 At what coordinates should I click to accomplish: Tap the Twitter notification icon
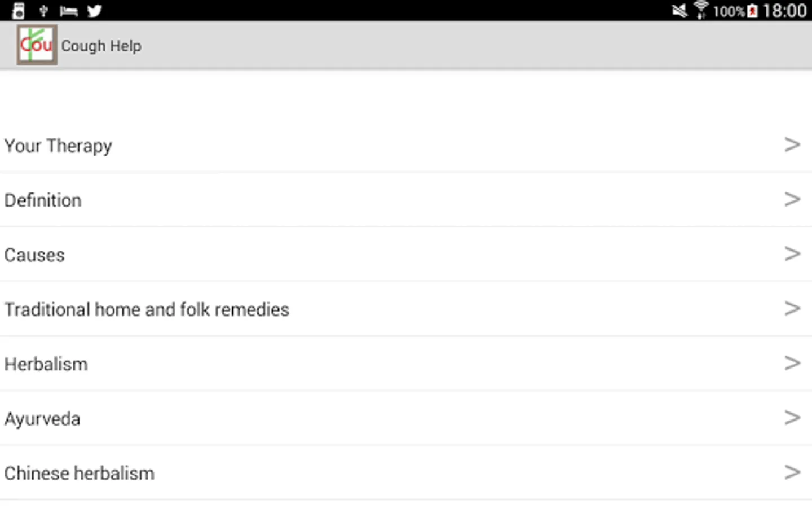[94, 11]
